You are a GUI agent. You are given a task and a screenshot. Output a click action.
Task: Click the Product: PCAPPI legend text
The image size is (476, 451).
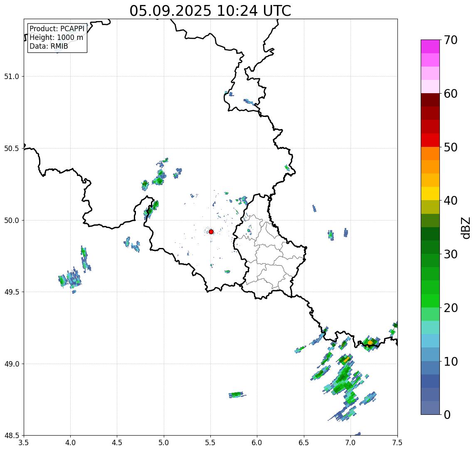tap(57, 29)
